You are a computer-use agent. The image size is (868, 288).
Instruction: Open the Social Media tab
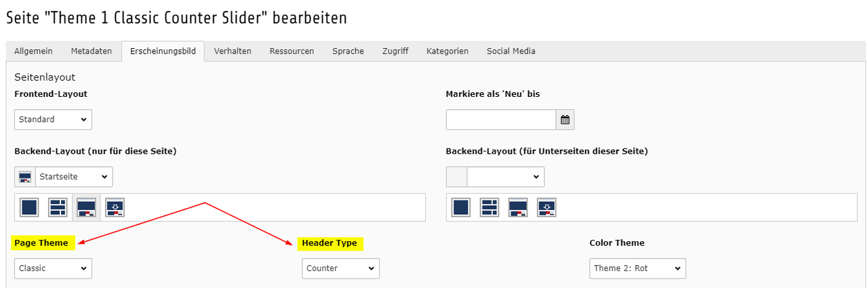pyautogui.click(x=511, y=51)
